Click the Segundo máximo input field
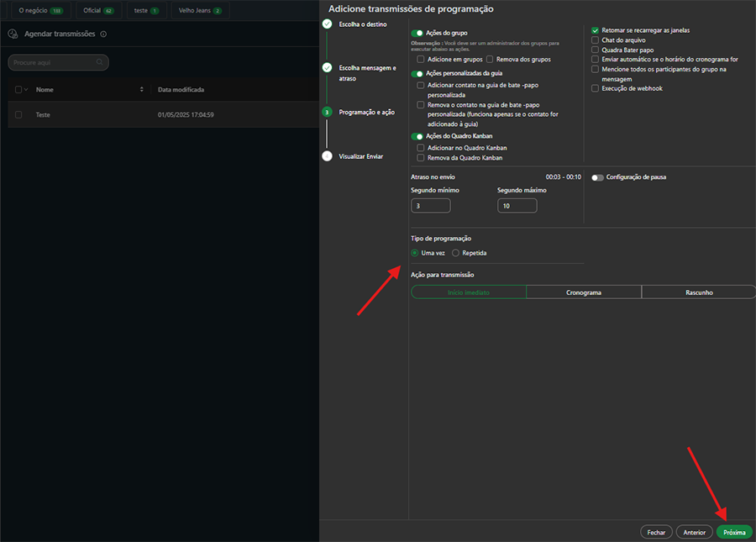The image size is (756, 542). [x=517, y=206]
